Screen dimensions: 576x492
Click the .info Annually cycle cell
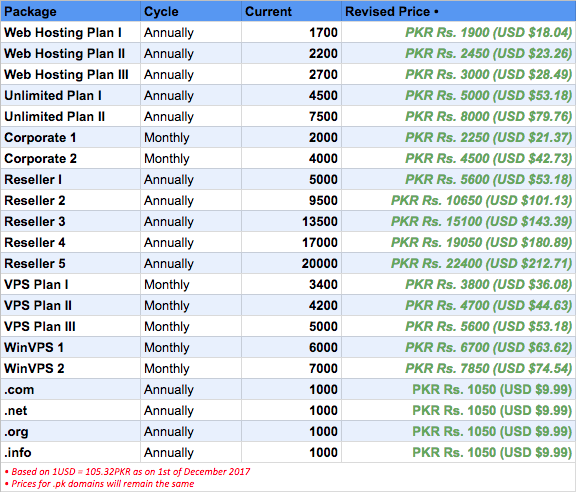point(191,452)
